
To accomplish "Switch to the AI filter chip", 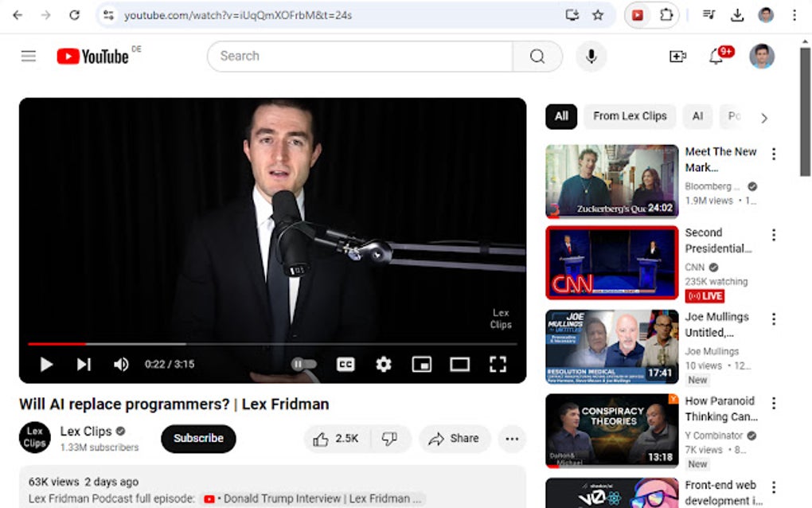I will [697, 116].
